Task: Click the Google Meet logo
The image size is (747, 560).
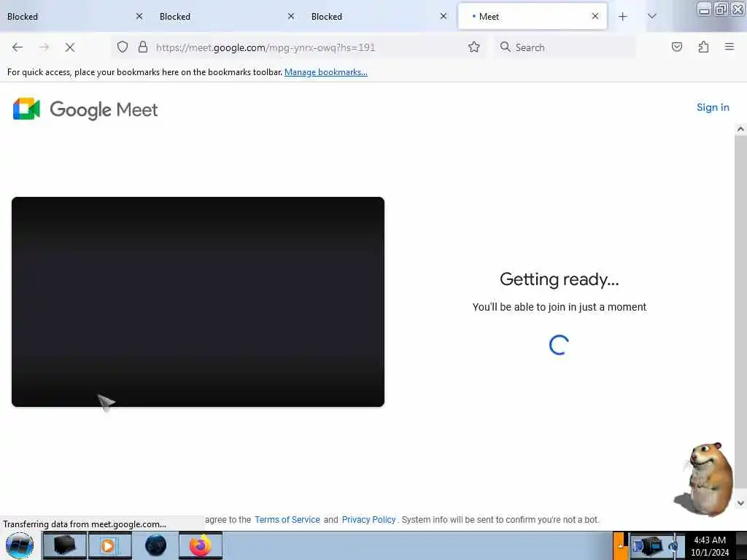Action: 85,109
